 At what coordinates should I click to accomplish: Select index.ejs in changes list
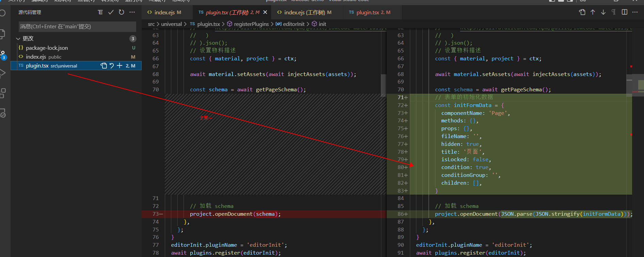[x=76, y=57]
